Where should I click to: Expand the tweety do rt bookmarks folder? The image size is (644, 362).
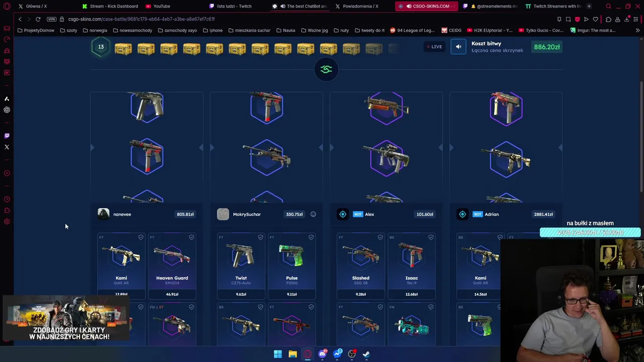click(x=369, y=30)
